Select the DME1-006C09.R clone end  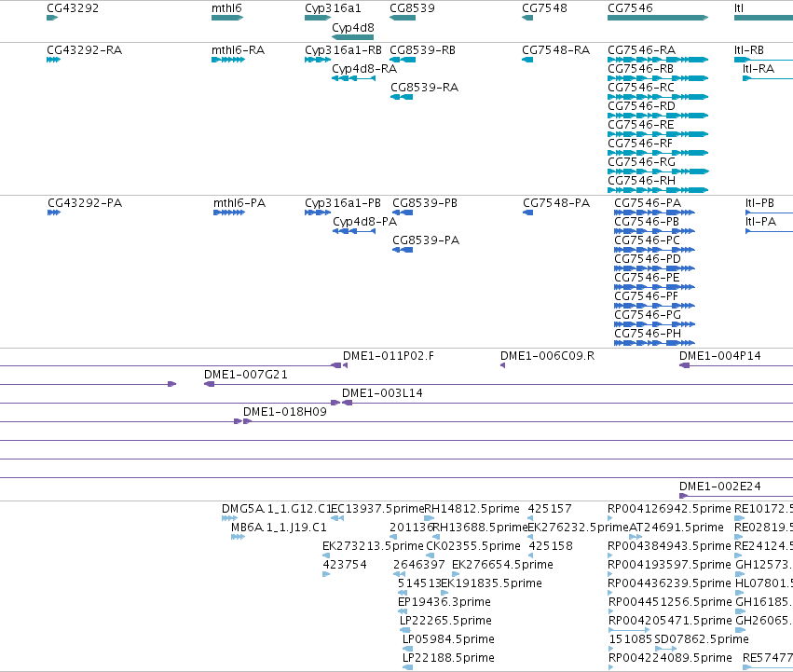pyautogui.click(x=502, y=365)
